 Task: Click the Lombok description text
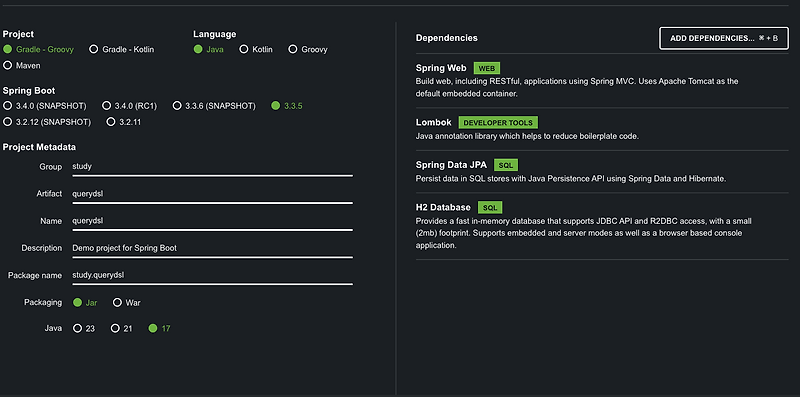pos(527,136)
